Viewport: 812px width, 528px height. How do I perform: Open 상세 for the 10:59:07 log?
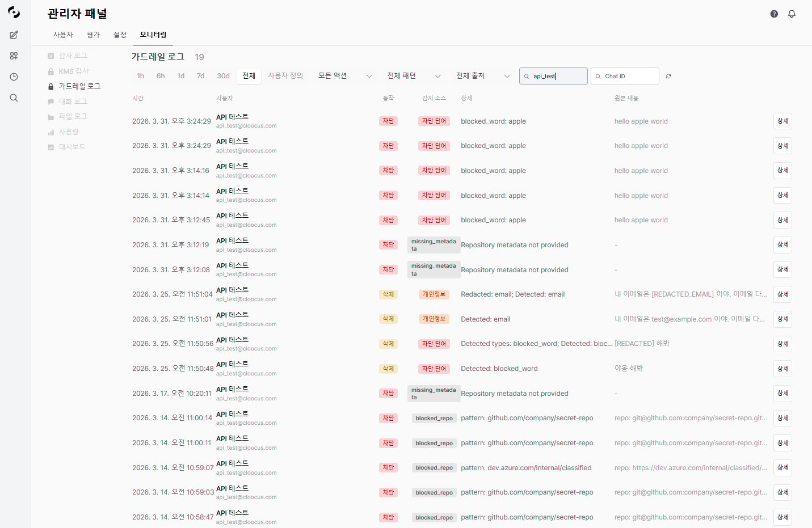click(782, 467)
